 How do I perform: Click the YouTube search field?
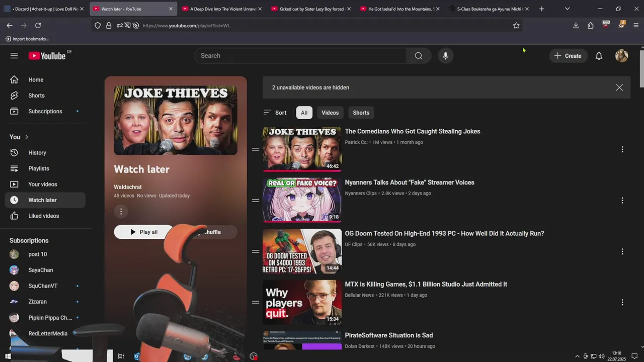point(300,56)
